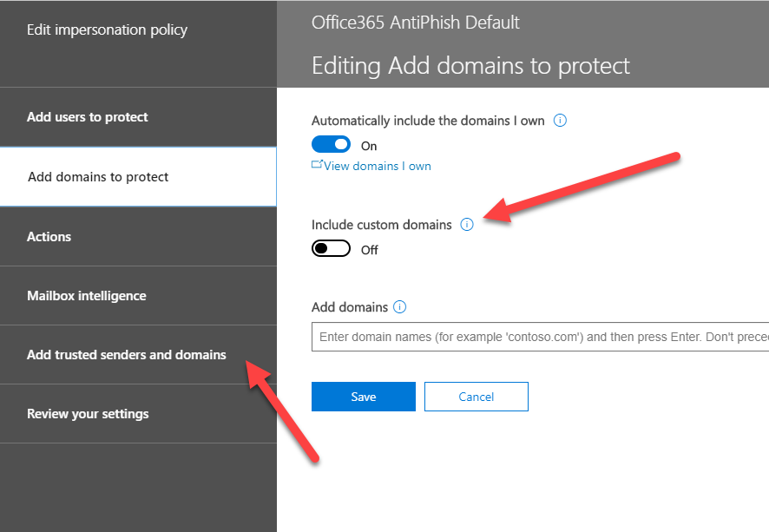The image size is (769, 532).
Task: Open 'Add users to protect' section
Action: [88, 117]
